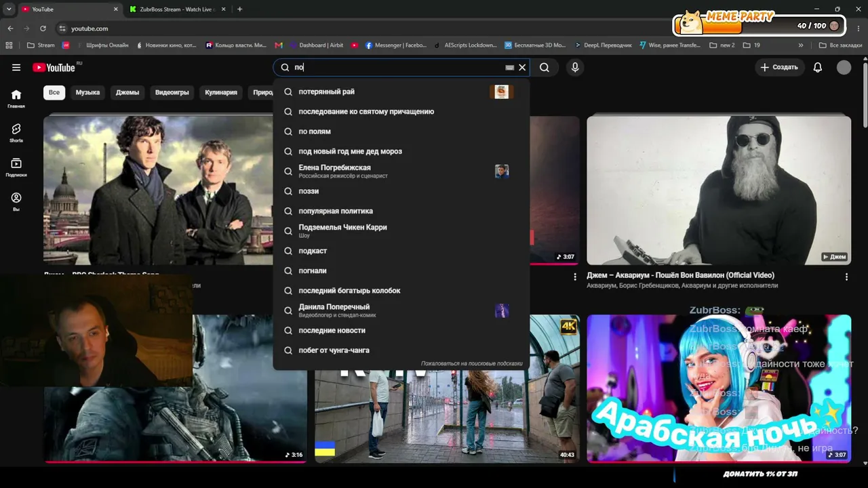This screenshot has height=488, width=868.
Task: Start voice search with the microphone
Action: [575, 67]
